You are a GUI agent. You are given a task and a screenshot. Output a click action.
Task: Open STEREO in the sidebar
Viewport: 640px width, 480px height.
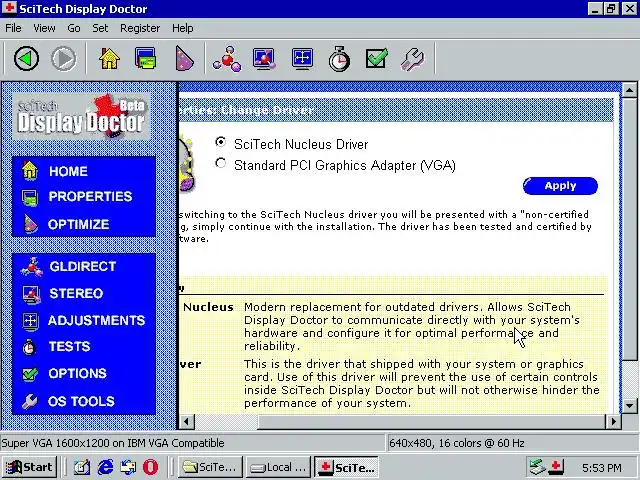click(76, 293)
